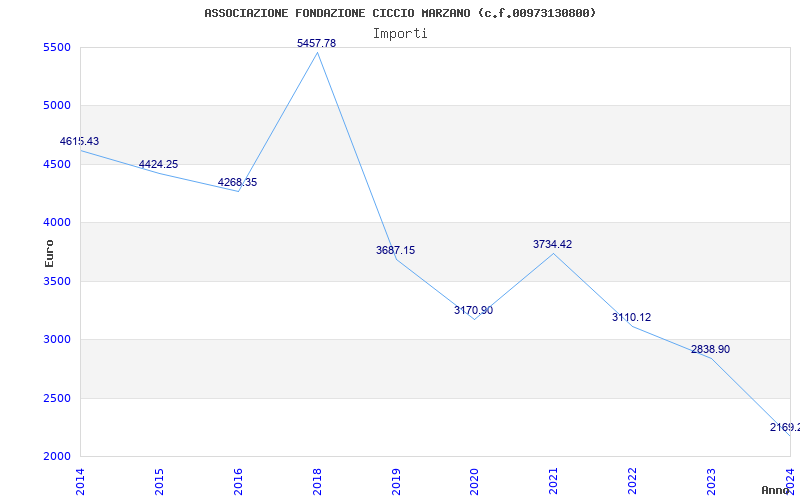
Task: Click the y-axis tick 5000
Action: click(57, 106)
